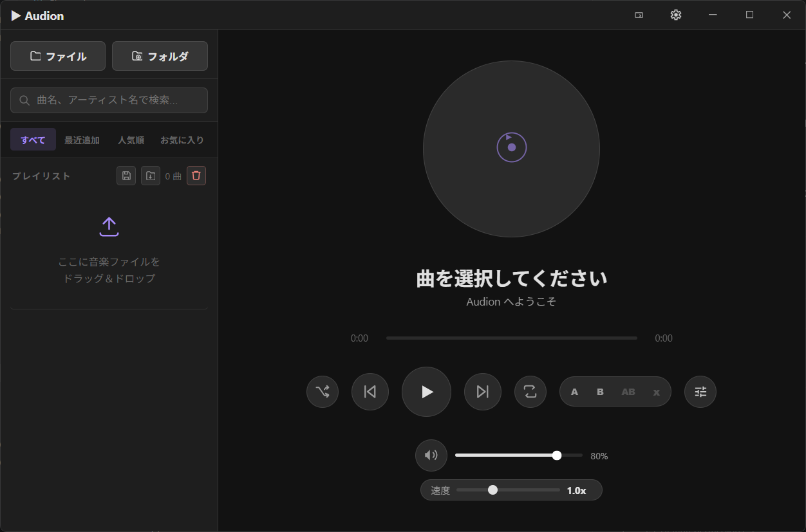The image size is (806, 532).
Task: Clear the AB loop with x
Action: tap(656, 392)
